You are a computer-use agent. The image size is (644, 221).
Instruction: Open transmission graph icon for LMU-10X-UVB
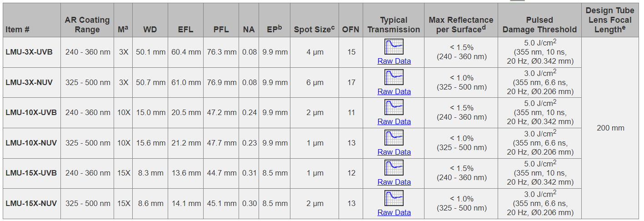point(394,108)
